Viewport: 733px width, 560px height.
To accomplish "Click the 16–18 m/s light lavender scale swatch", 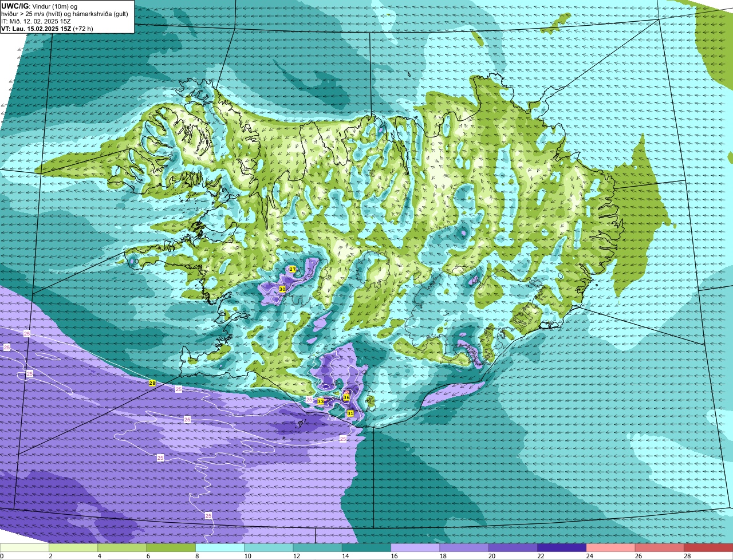I will (415, 547).
